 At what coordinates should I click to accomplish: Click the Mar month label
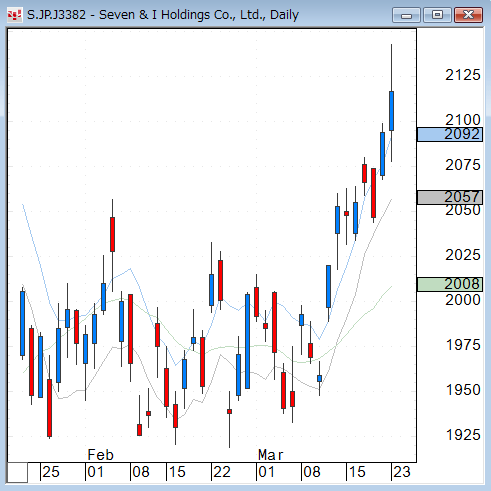point(270,455)
